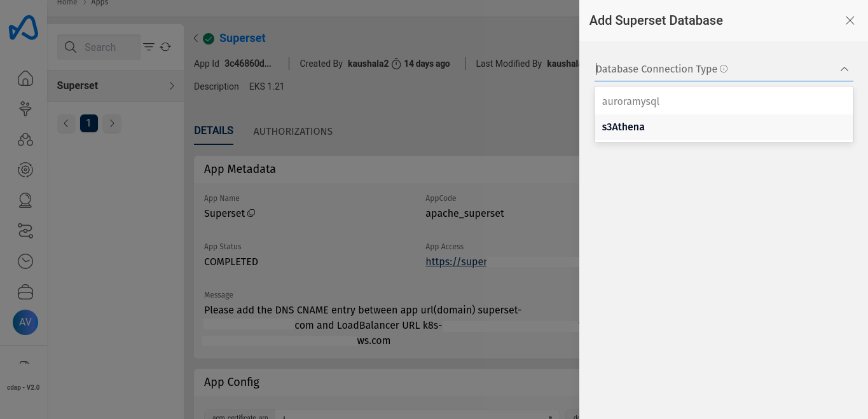Open the App Access https link
Image resolution: width=868 pixels, height=419 pixels.
[456, 261]
